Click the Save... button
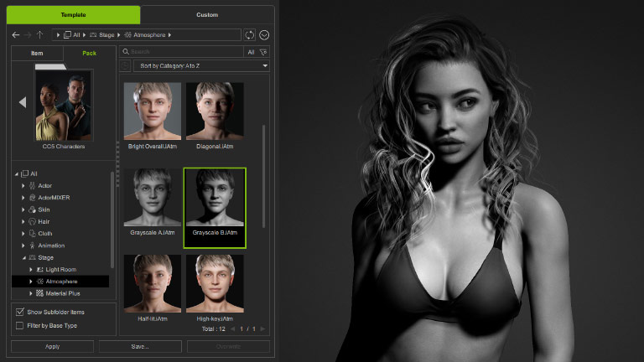 point(140,346)
